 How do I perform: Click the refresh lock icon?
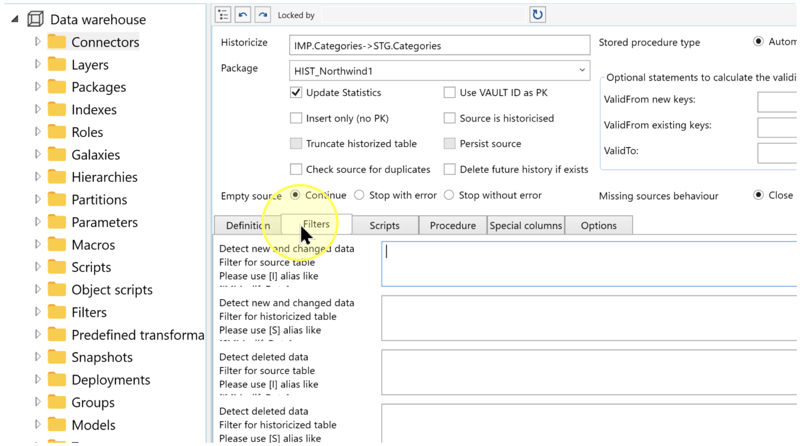point(537,15)
